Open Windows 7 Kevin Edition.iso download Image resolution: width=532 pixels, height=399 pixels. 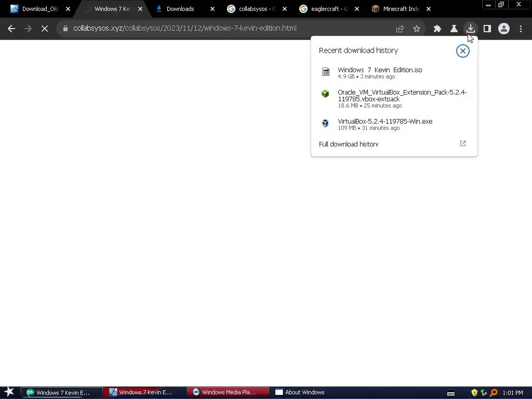394,73
